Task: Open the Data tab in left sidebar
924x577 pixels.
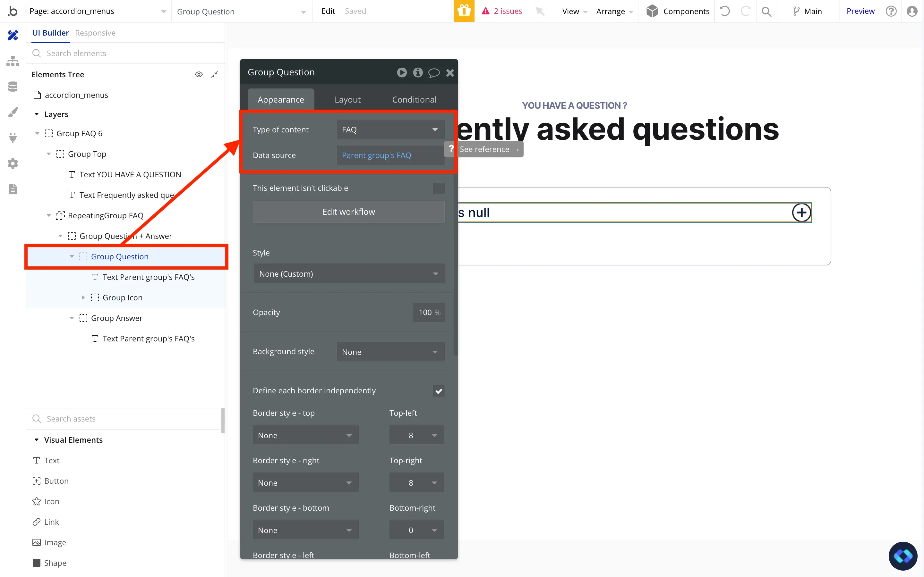Action: [13, 87]
